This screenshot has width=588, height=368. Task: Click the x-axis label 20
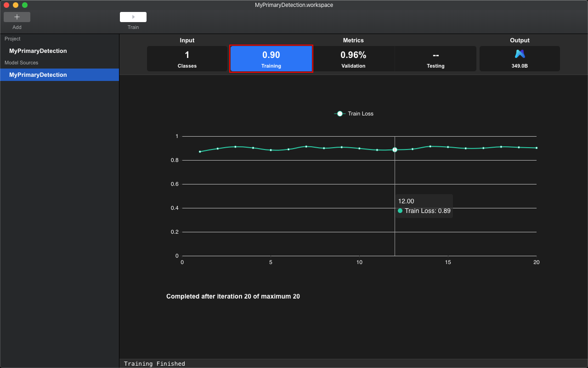click(536, 262)
